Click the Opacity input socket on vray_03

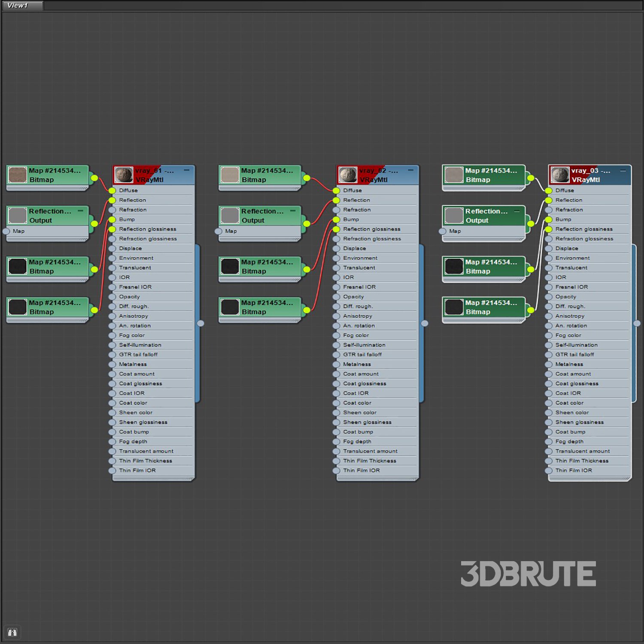pyautogui.click(x=549, y=297)
